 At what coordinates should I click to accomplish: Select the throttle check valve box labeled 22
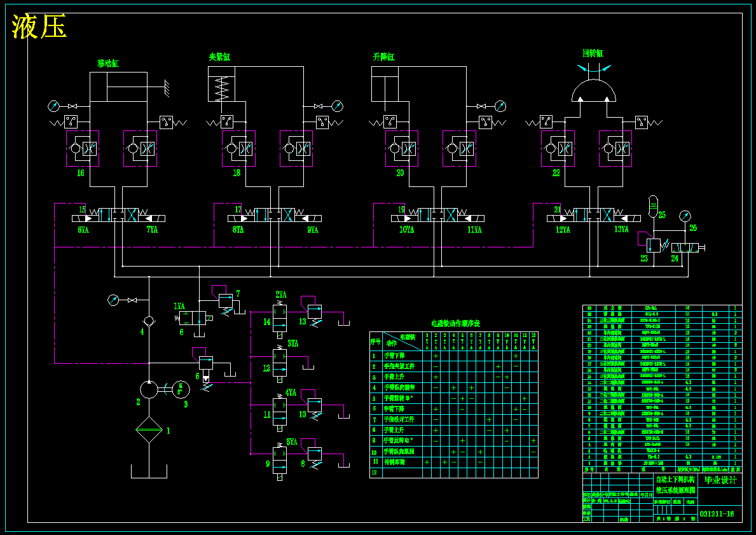(x=558, y=148)
